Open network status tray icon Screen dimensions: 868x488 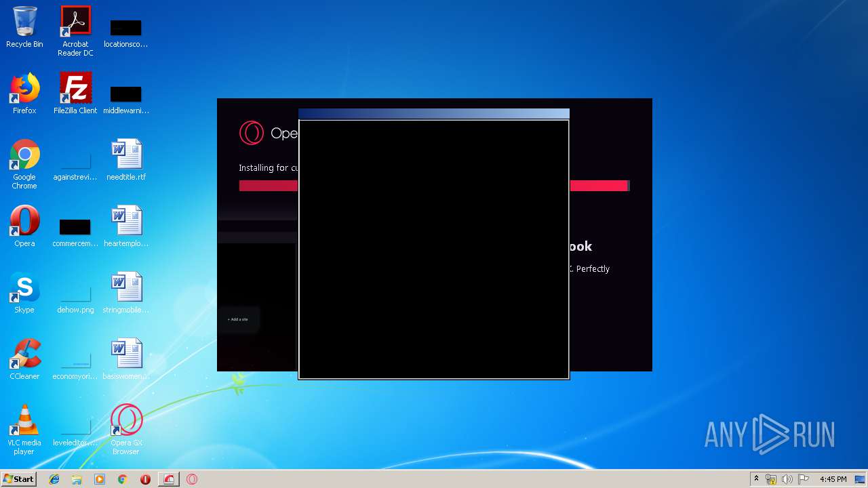tap(771, 479)
